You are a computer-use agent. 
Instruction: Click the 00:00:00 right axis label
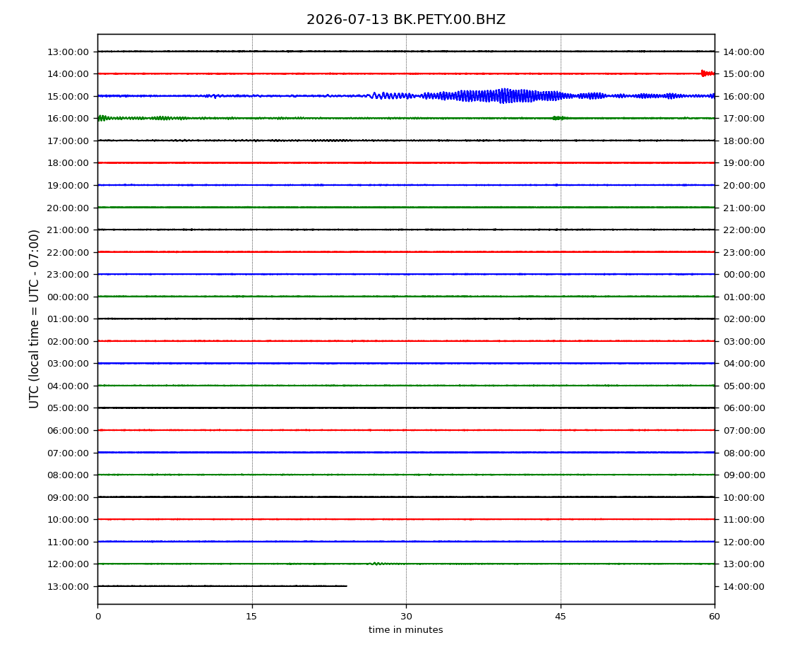pyautogui.click(x=744, y=275)
